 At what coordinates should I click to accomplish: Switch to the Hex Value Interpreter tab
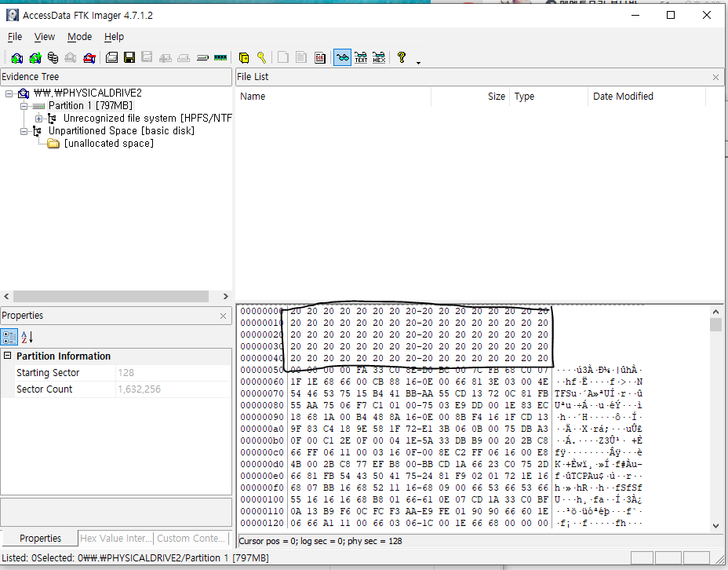115,538
